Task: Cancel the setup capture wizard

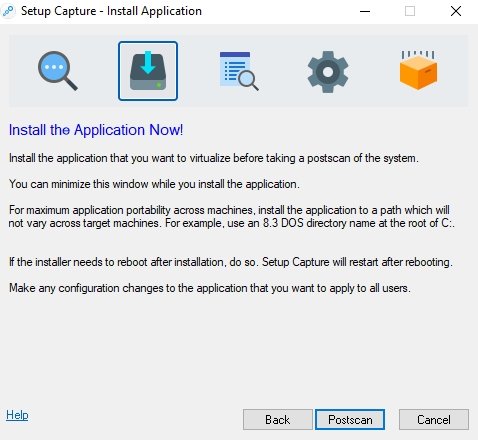Action: click(434, 420)
